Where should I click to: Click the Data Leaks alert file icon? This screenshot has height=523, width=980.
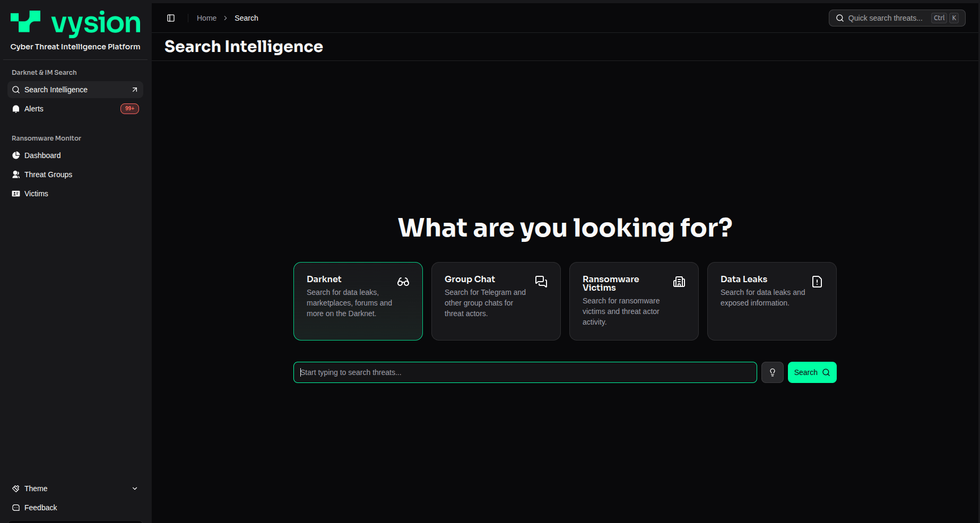[817, 282]
